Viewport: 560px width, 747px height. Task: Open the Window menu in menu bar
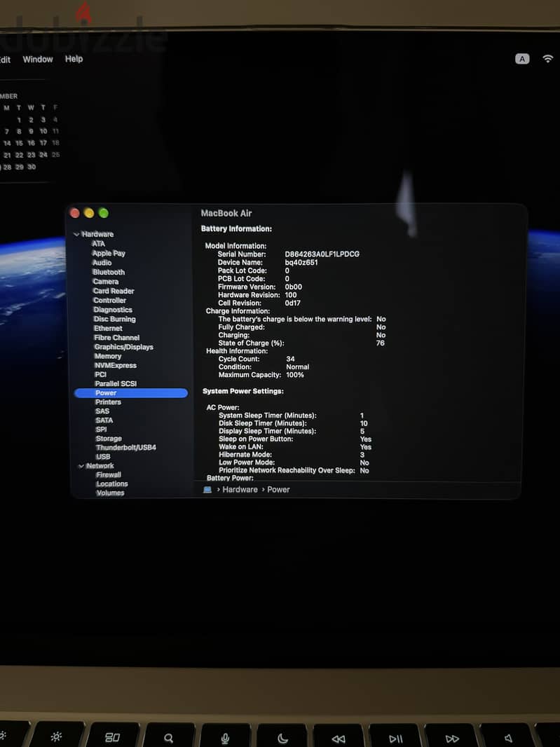pyautogui.click(x=38, y=59)
